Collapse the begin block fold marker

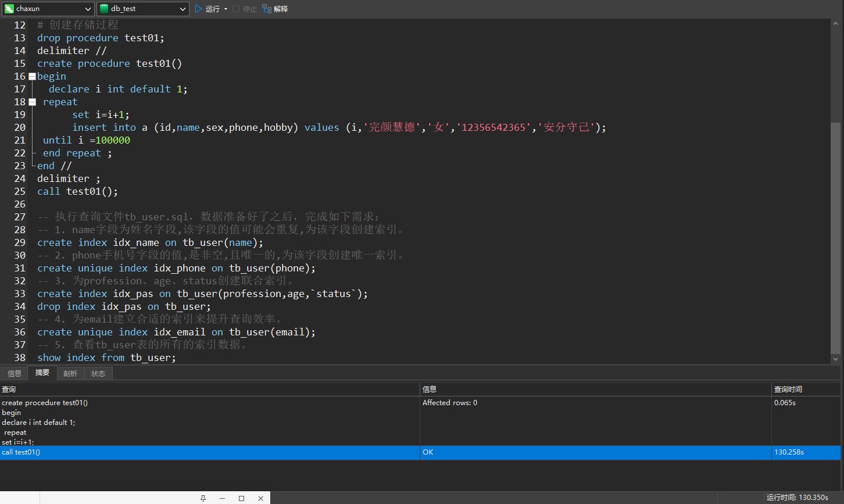point(32,76)
